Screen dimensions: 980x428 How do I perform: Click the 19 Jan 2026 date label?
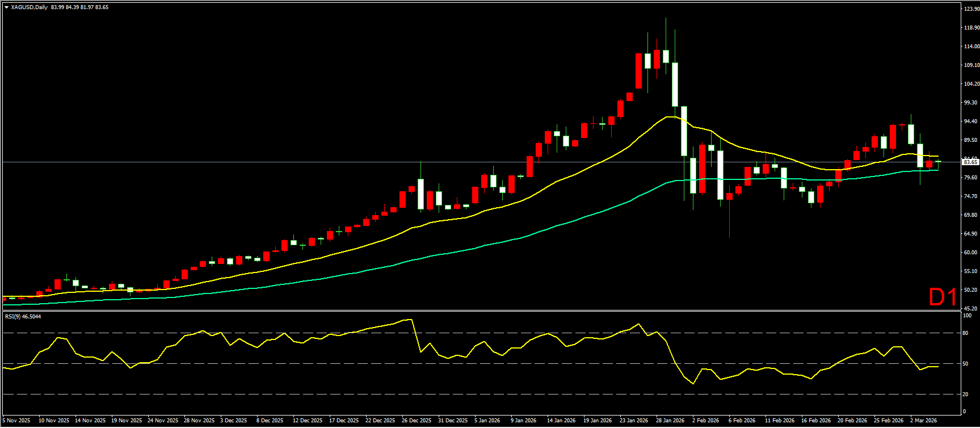coord(598,421)
